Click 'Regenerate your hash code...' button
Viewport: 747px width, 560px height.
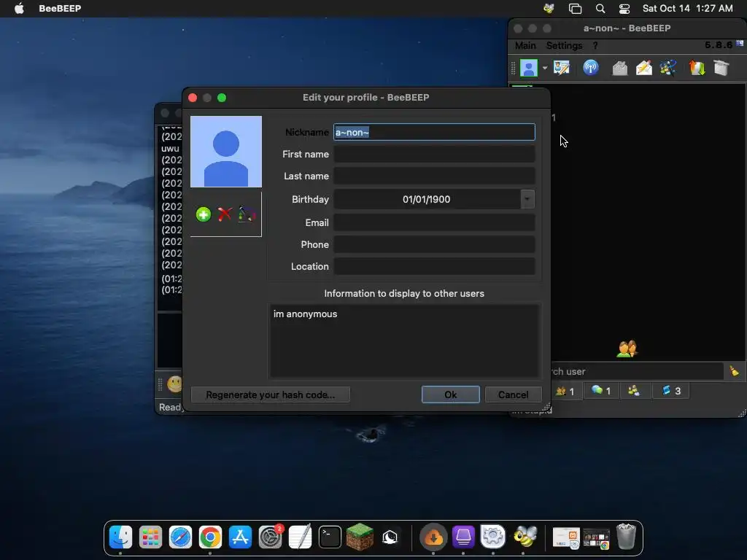point(270,394)
